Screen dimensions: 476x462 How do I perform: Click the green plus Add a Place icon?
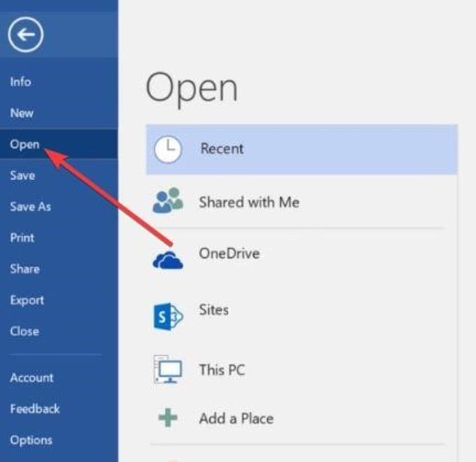(x=168, y=418)
